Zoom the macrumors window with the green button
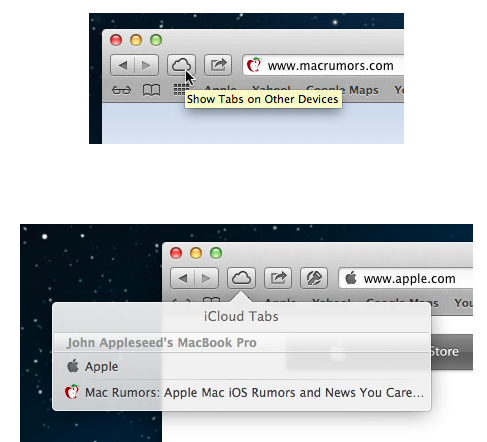 pyautogui.click(x=156, y=40)
